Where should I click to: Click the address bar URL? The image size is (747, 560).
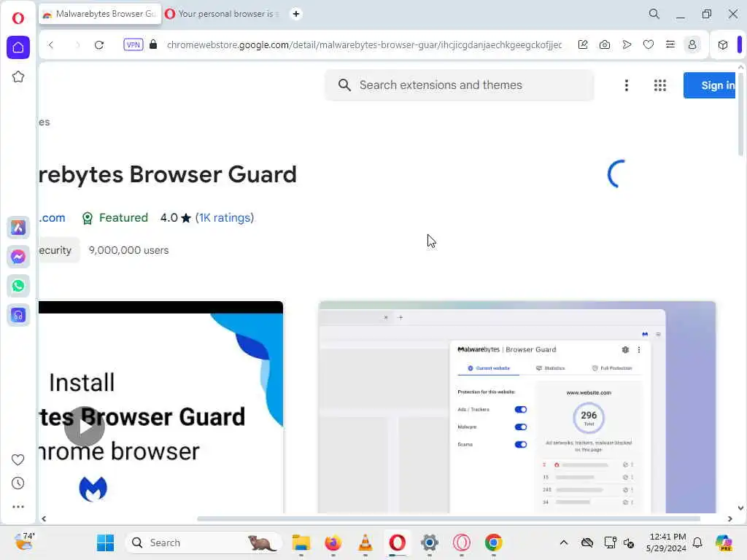[x=364, y=44]
